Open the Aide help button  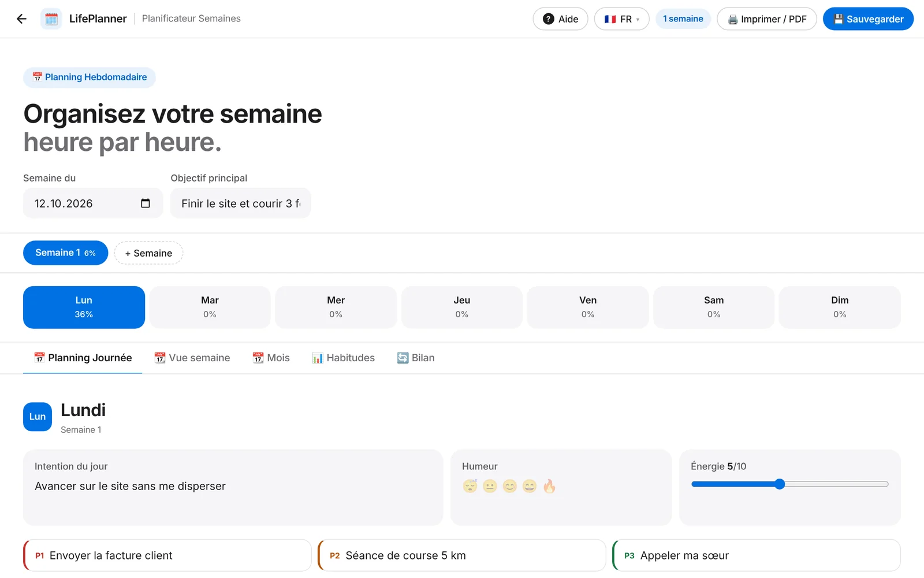point(560,19)
